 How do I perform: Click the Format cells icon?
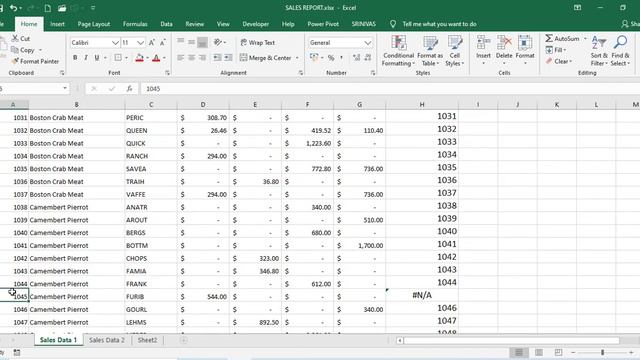click(x=525, y=43)
